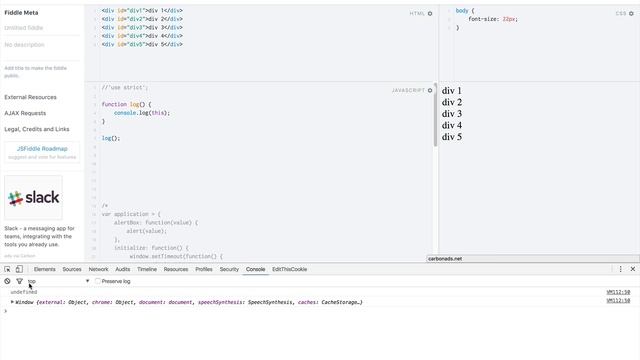The height and width of the screenshot is (360, 640).
Task: Click div5 line in HTML editor
Action: pyautogui.click(x=142, y=44)
